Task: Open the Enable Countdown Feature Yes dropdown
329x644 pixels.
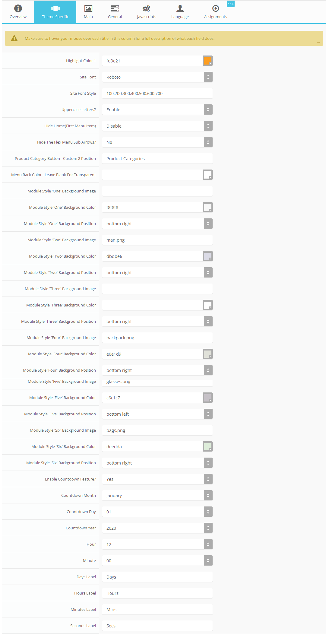Action: pyautogui.click(x=157, y=479)
